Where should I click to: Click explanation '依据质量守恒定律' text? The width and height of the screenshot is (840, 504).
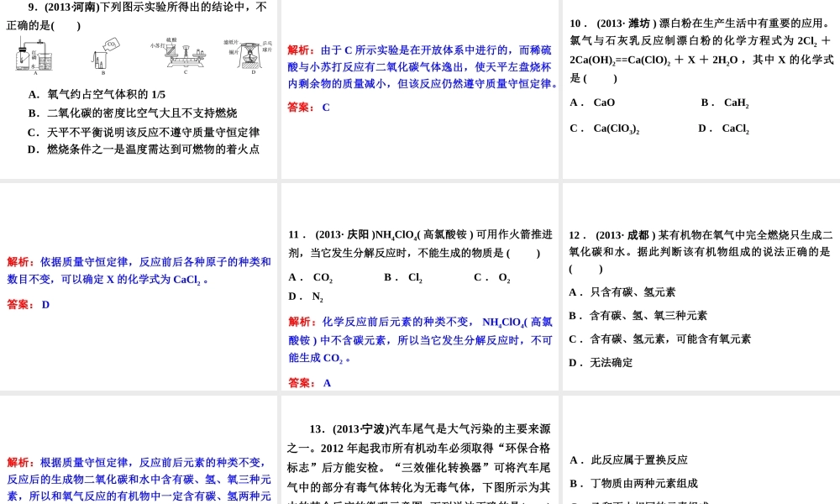139,270
